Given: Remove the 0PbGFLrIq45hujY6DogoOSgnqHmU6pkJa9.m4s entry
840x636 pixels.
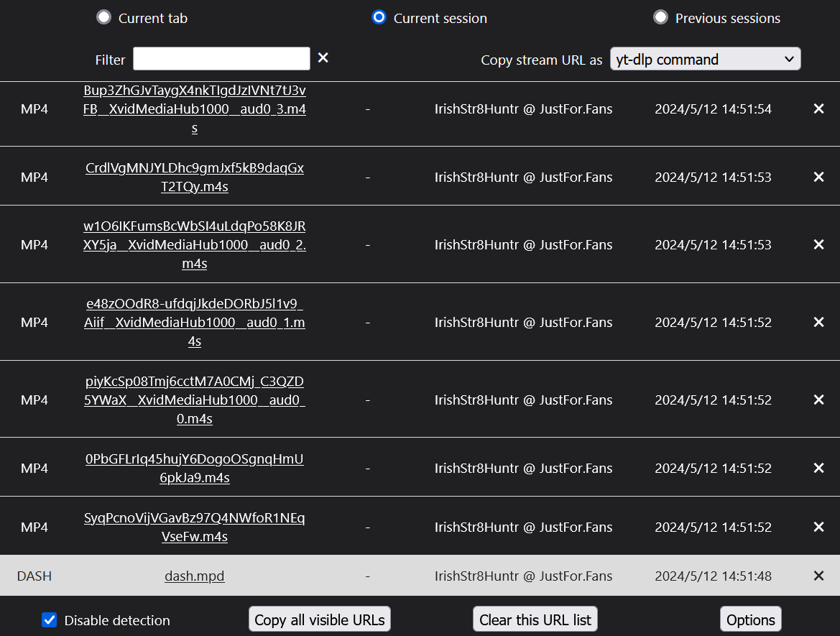Looking at the screenshot, I should 818,468.
